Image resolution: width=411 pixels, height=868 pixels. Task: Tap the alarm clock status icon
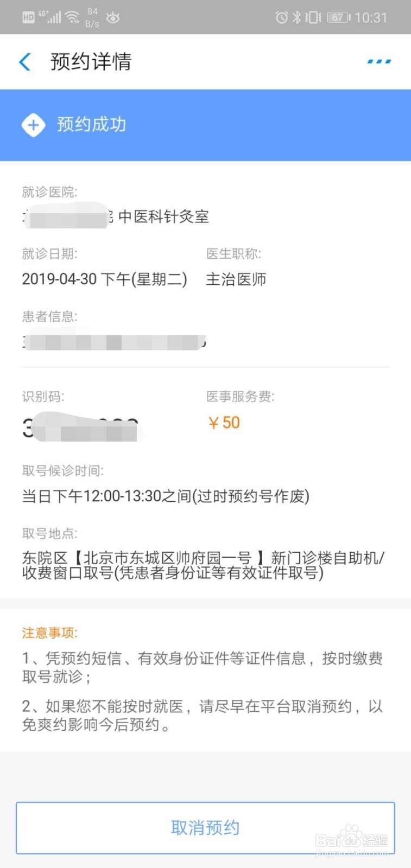click(x=281, y=17)
